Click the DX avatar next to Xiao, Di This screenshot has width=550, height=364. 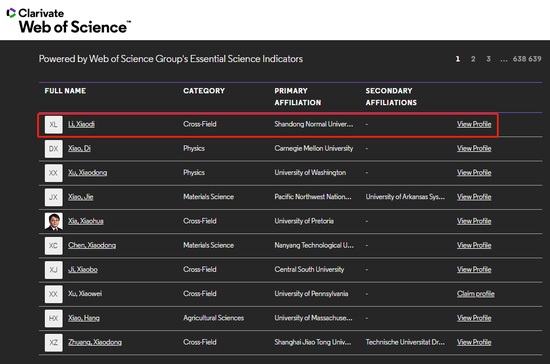[54, 149]
